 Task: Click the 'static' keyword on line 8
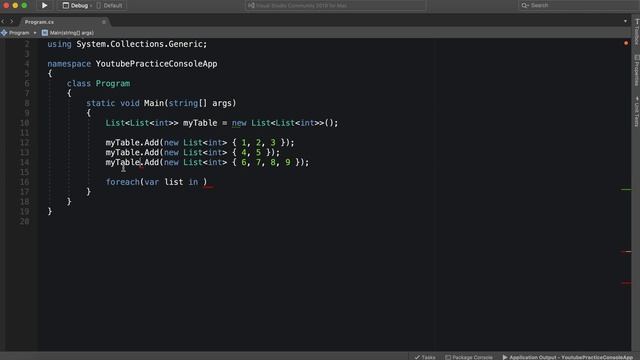tap(100, 103)
